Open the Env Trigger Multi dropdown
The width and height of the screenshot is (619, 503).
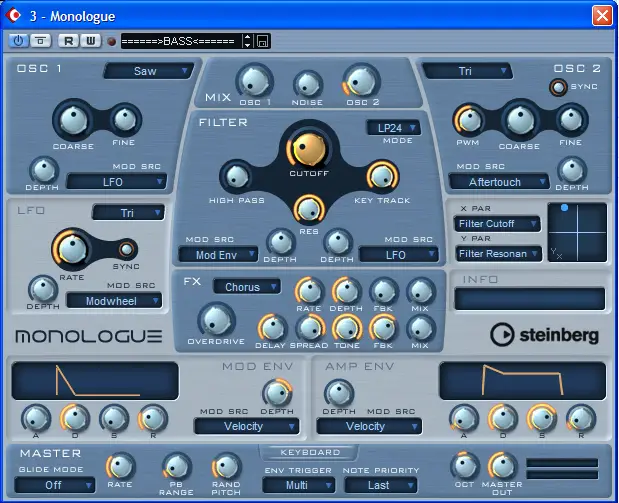(298, 485)
